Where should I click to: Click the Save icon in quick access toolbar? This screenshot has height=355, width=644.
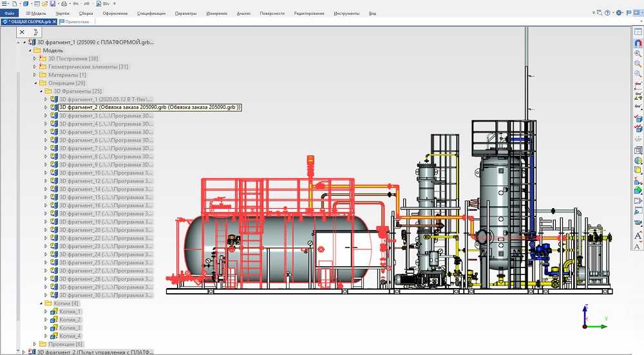(x=53, y=4)
